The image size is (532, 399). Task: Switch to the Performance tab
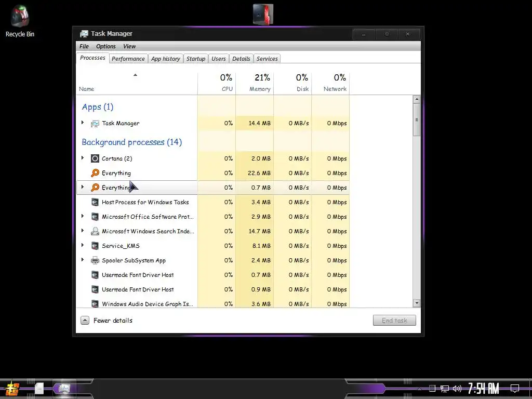point(128,59)
